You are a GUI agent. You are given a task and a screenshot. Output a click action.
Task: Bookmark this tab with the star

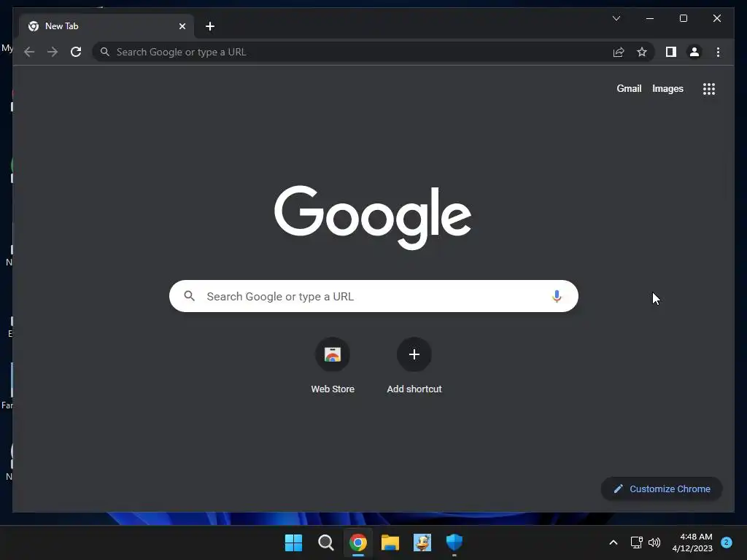pos(642,52)
